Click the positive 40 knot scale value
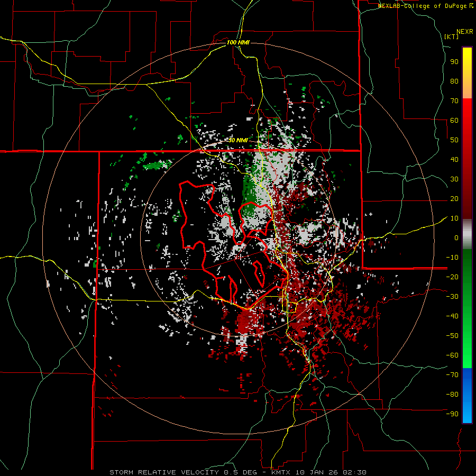 (x=454, y=159)
